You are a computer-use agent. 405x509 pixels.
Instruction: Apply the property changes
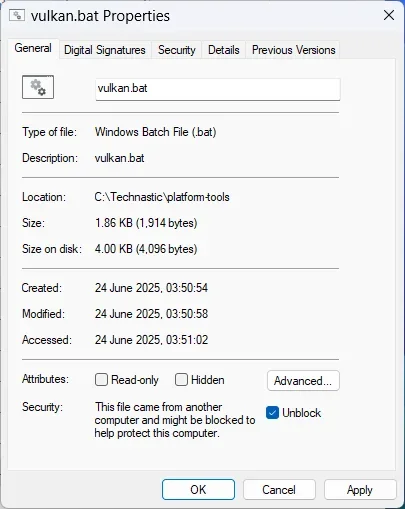point(360,489)
